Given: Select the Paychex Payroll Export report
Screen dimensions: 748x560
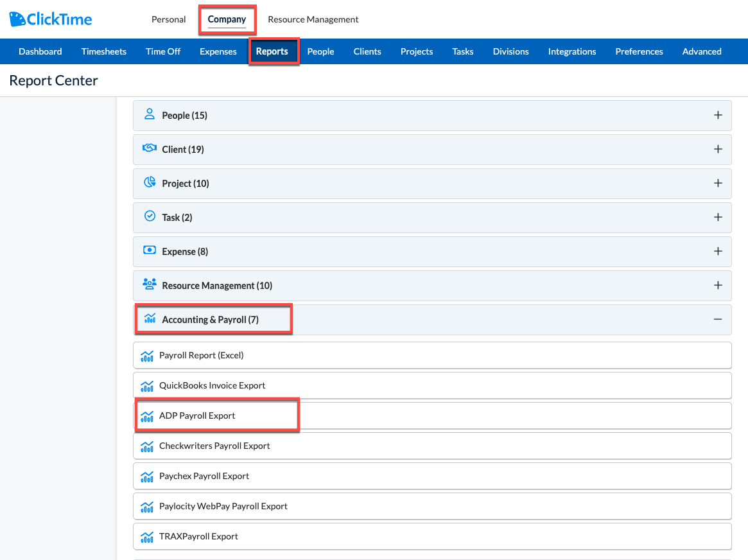Looking at the screenshot, I should (205, 475).
